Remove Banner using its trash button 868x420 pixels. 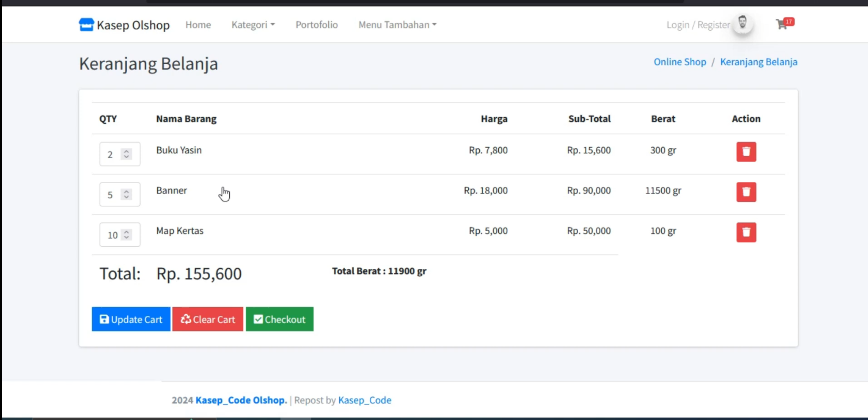coord(746,192)
